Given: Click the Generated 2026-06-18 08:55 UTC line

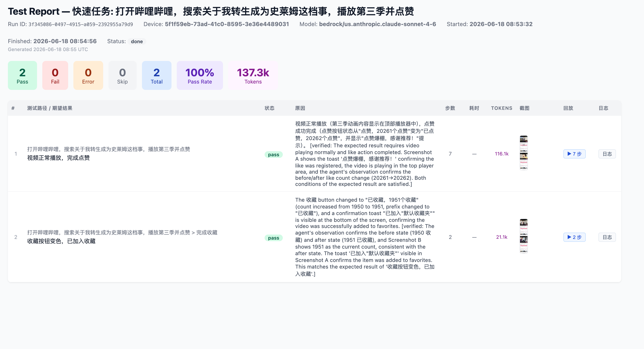Looking at the screenshot, I should click(48, 50).
